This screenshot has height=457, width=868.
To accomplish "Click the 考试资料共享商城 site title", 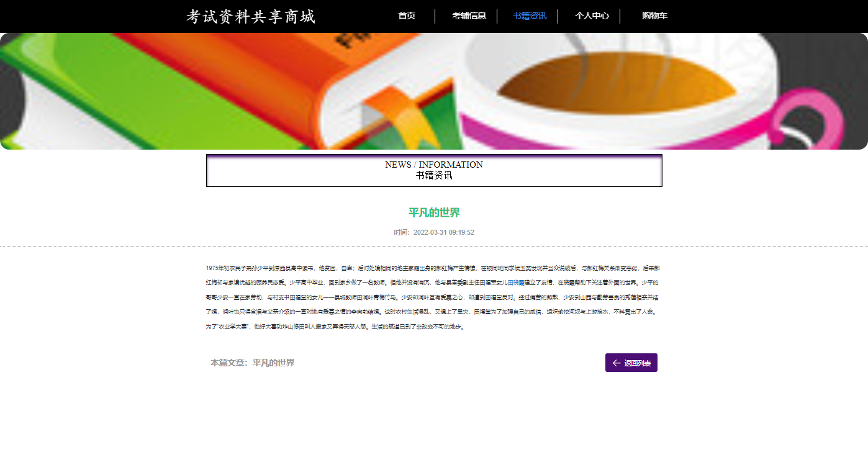I will tap(251, 17).
